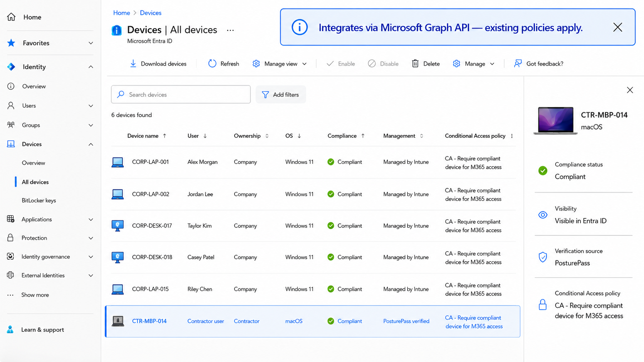Select the CORP-LAP-001 device name
This screenshot has width=644, height=362.
[x=150, y=162]
